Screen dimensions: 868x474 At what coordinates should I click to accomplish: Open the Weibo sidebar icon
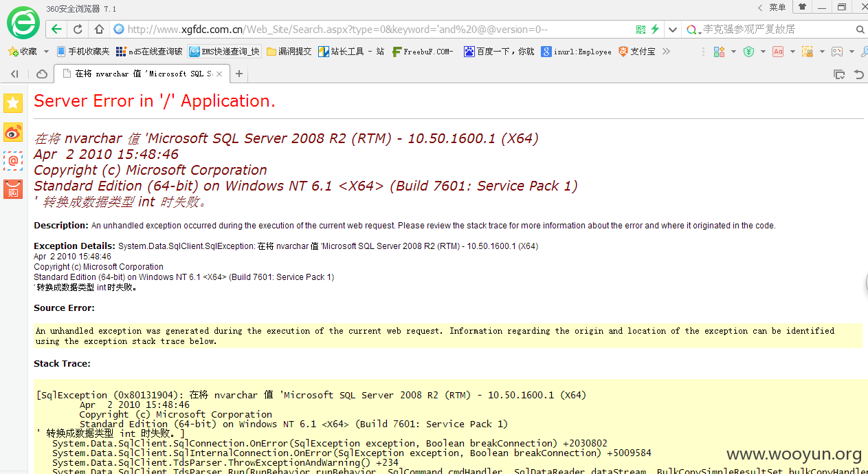coord(13,132)
